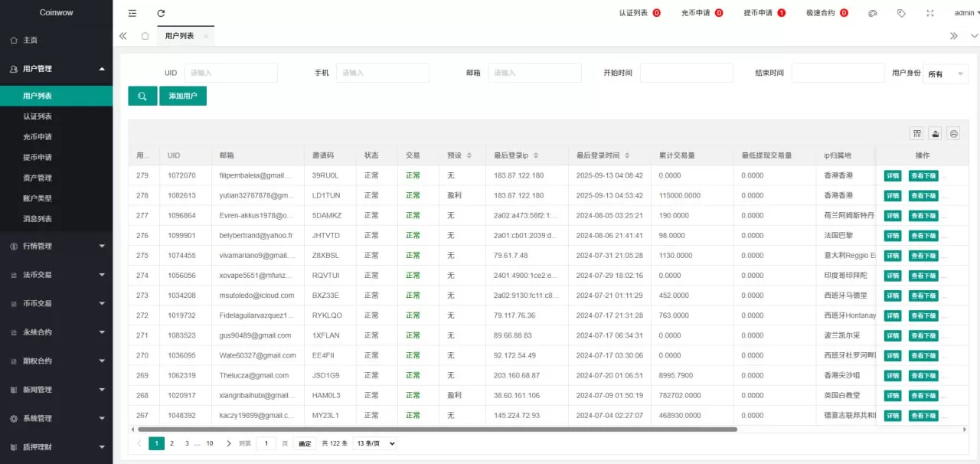Image resolution: width=980 pixels, height=464 pixels.
Task: Click the teal search magnifier button
Action: click(142, 96)
